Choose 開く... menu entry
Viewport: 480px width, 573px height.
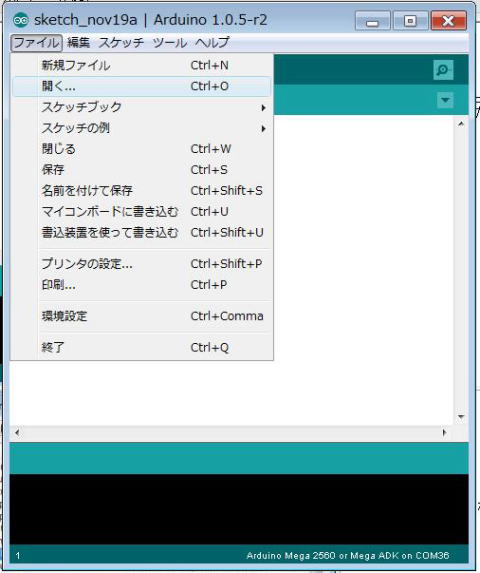(x=142, y=86)
